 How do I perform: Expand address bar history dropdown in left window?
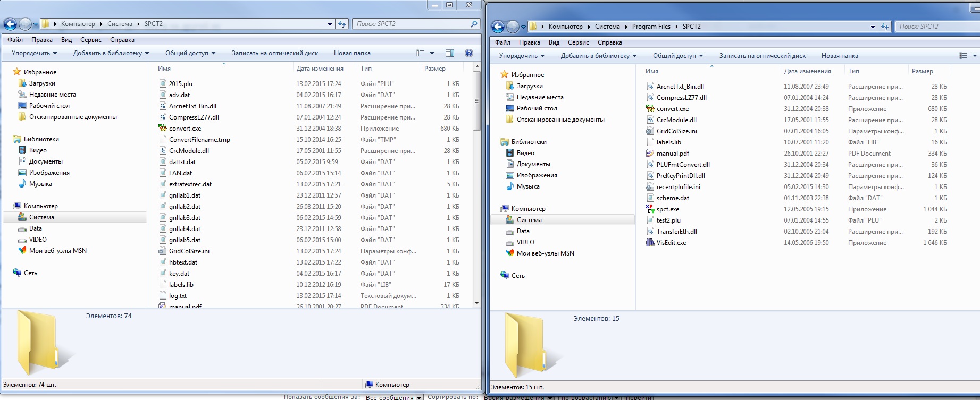[x=330, y=24]
